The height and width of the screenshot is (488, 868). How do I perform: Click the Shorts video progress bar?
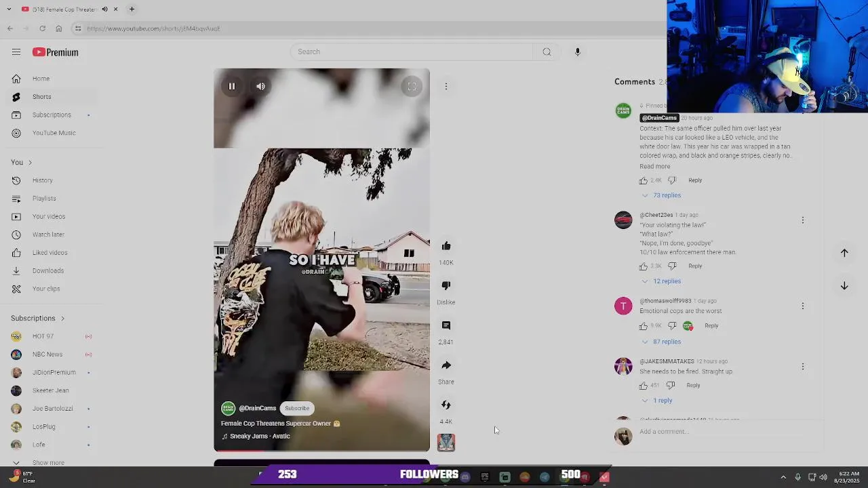(x=322, y=450)
